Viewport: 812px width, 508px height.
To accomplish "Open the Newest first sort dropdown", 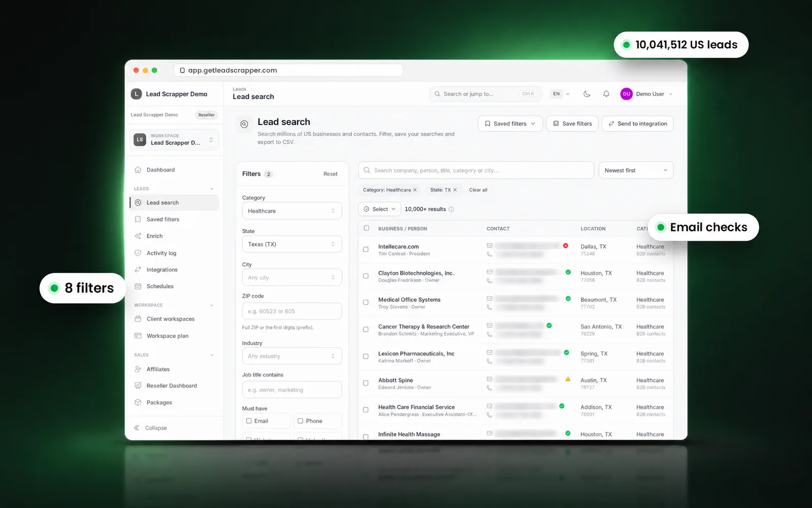I will point(636,170).
